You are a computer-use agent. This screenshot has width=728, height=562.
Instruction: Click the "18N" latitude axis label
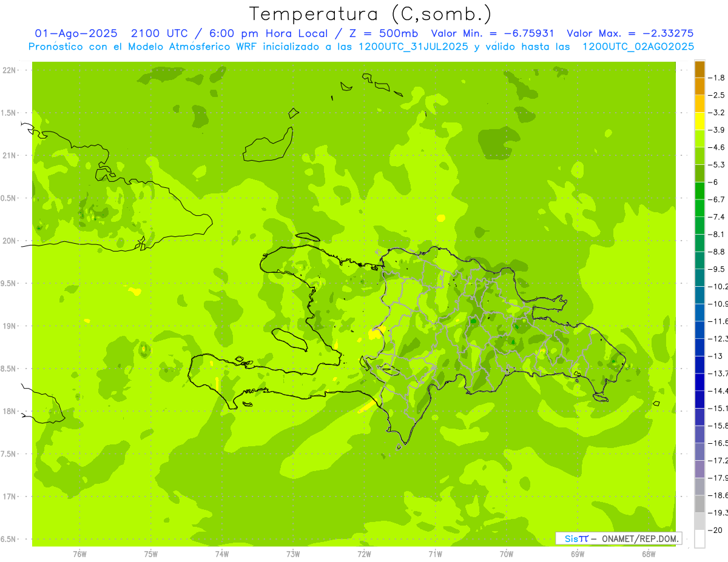(x=10, y=411)
